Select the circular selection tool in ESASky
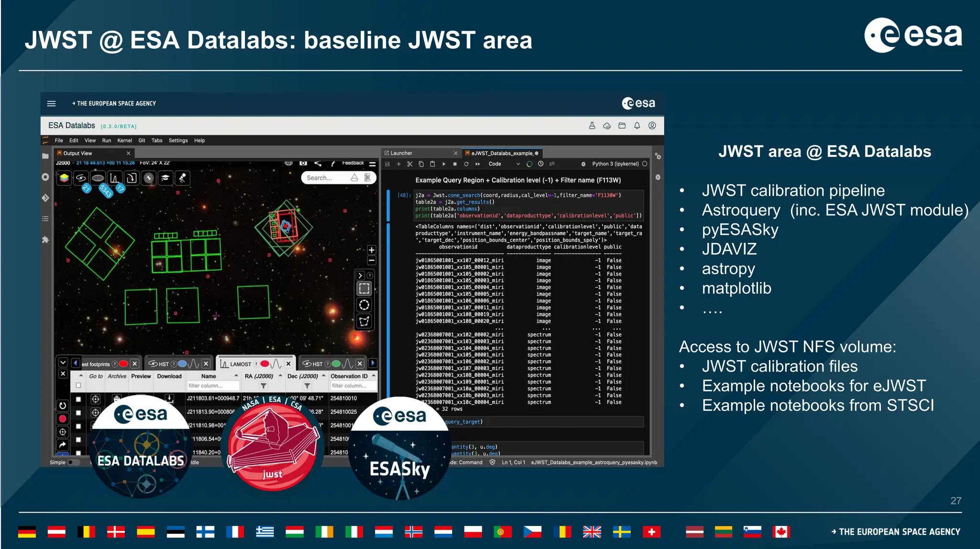 364,305
